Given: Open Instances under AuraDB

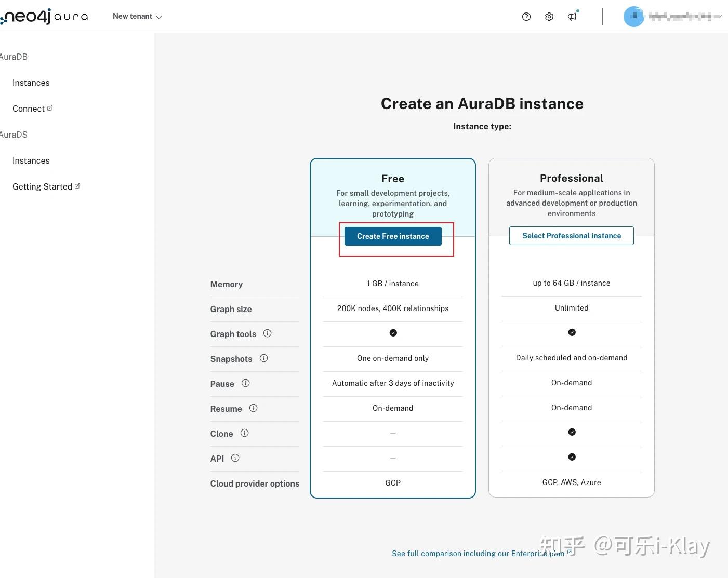Looking at the screenshot, I should (x=31, y=83).
